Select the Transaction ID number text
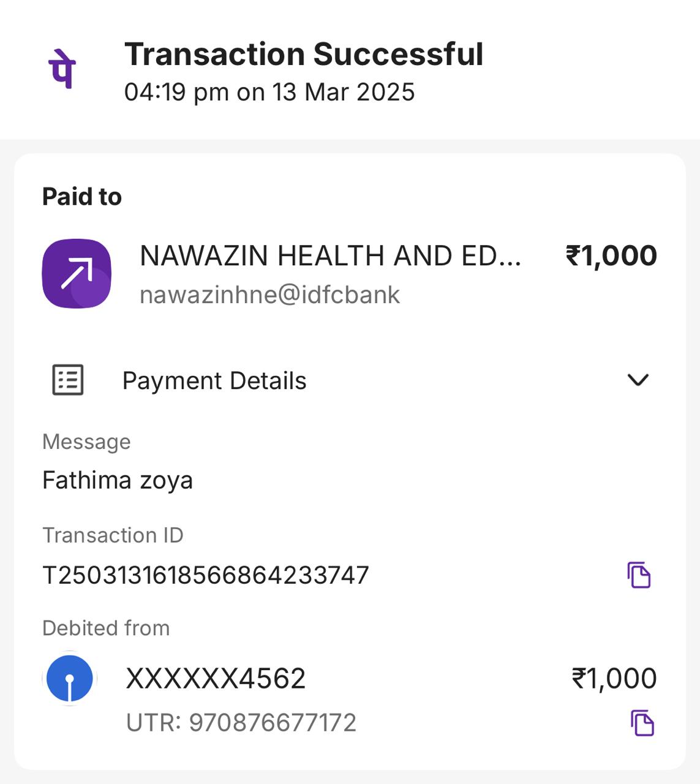The image size is (700, 784). [206, 575]
